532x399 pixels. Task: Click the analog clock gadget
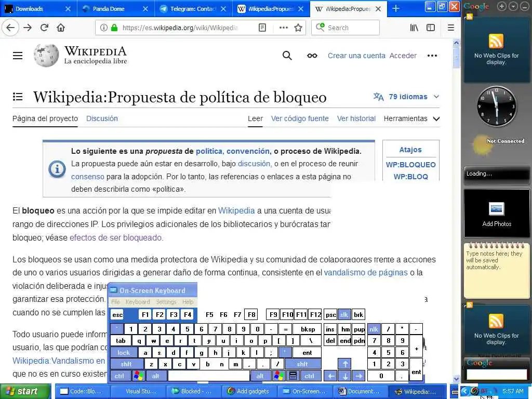tap(496, 106)
